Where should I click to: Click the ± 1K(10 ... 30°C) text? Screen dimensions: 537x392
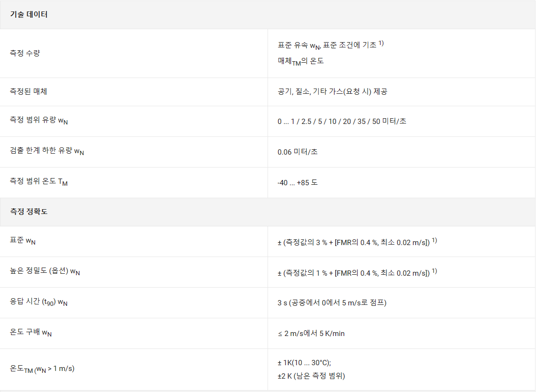click(304, 363)
